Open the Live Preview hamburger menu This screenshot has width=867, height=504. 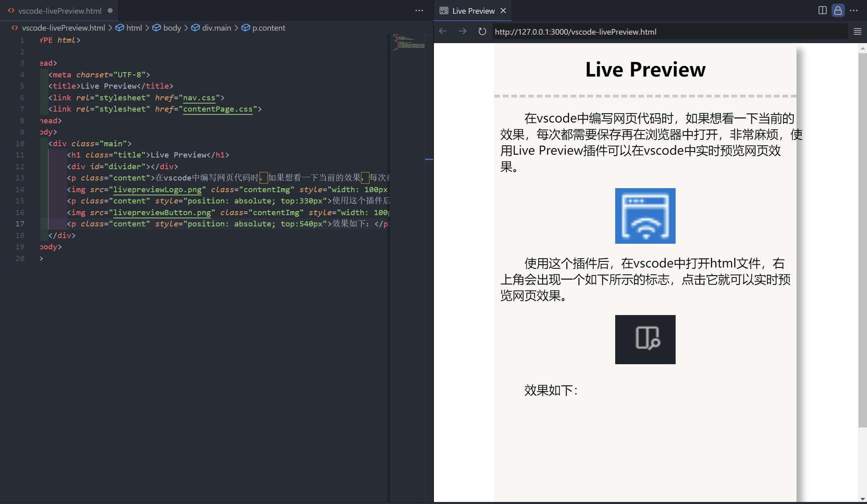[857, 31]
